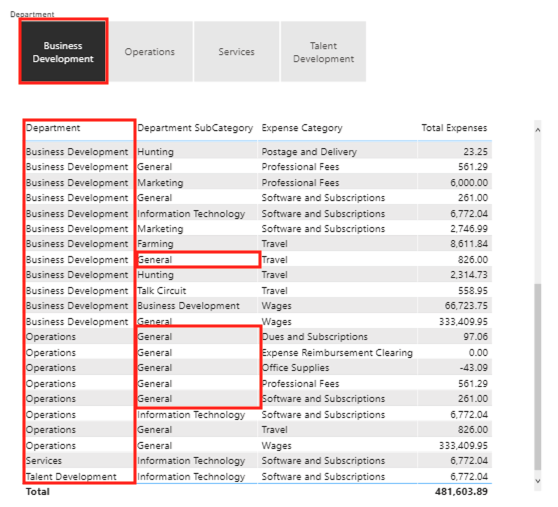Click the table's vertical scrollbar thumb

(x=538, y=376)
